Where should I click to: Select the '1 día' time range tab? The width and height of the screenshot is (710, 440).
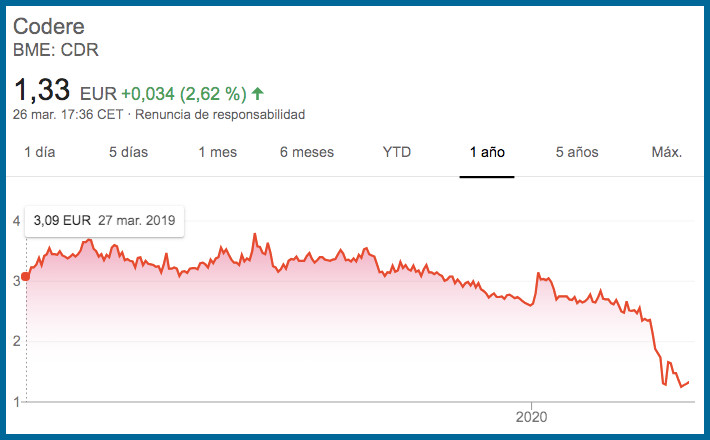(40, 152)
